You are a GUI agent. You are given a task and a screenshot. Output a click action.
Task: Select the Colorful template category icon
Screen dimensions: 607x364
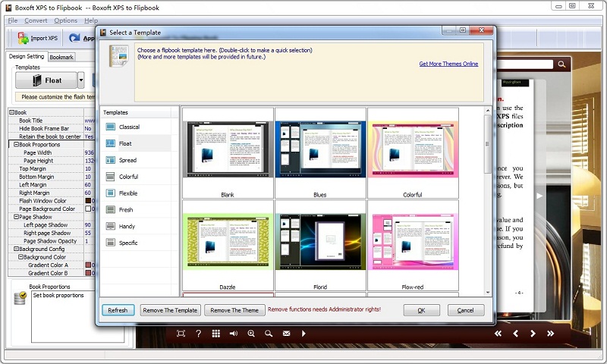pyautogui.click(x=110, y=177)
